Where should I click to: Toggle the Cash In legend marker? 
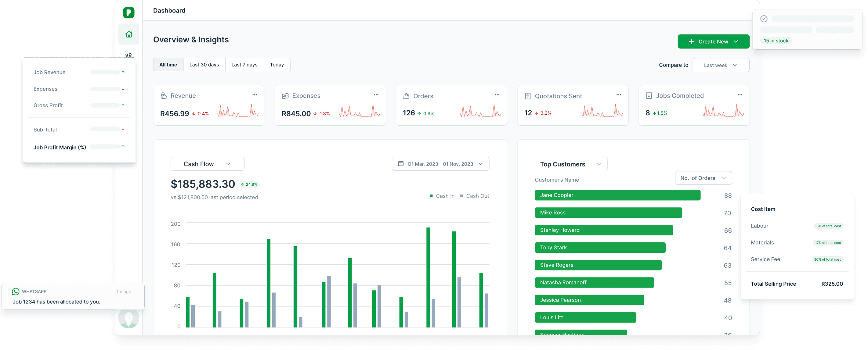coord(431,196)
